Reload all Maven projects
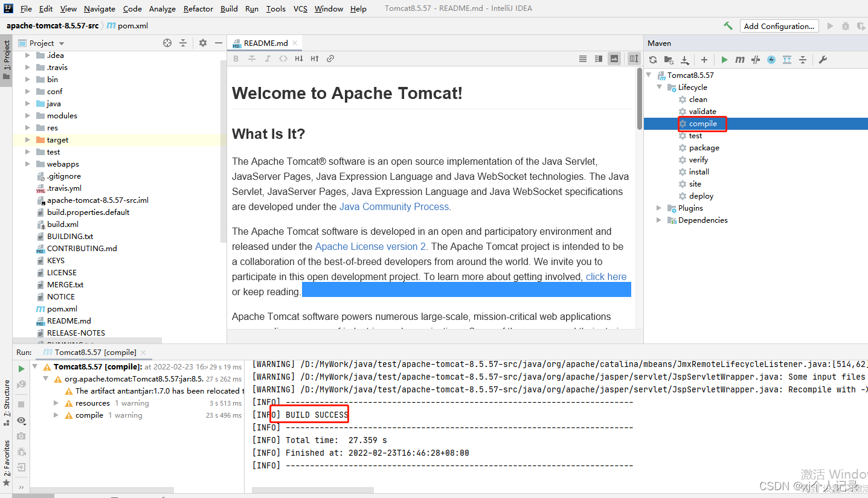The width and height of the screenshot is (868, 498). 653,60
